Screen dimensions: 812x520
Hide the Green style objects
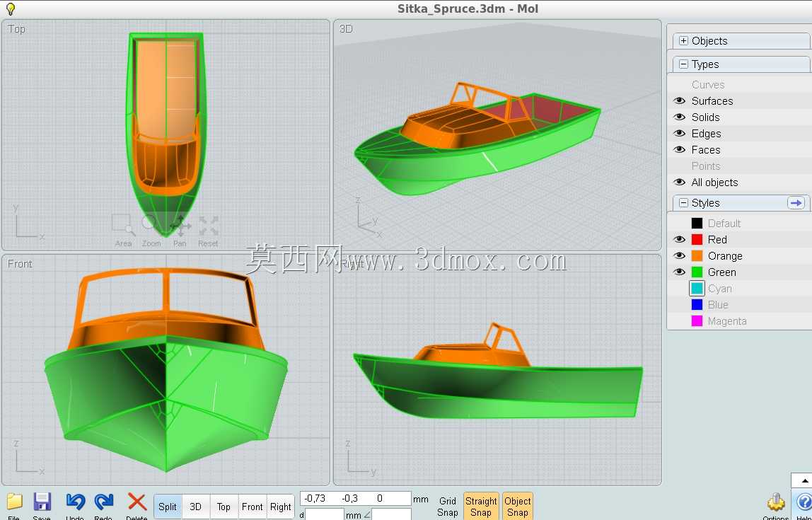pyautogui.click(x=680, y=272)
